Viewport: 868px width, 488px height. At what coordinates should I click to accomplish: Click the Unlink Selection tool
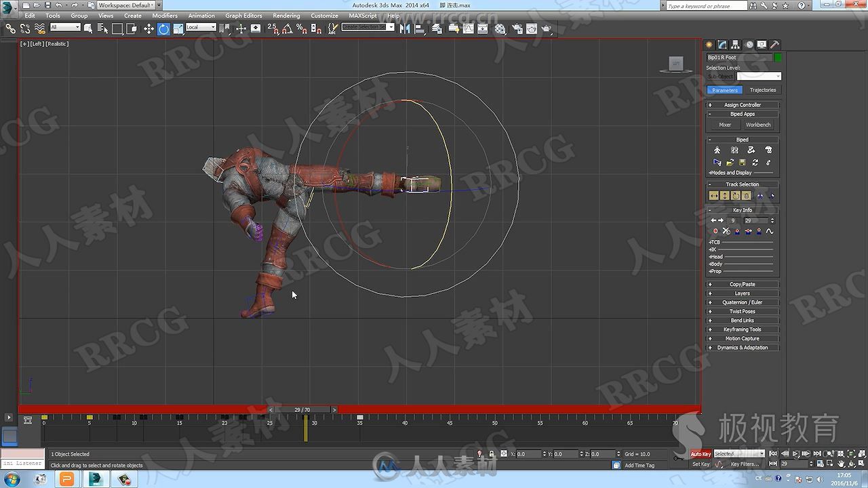click(25, 28)
